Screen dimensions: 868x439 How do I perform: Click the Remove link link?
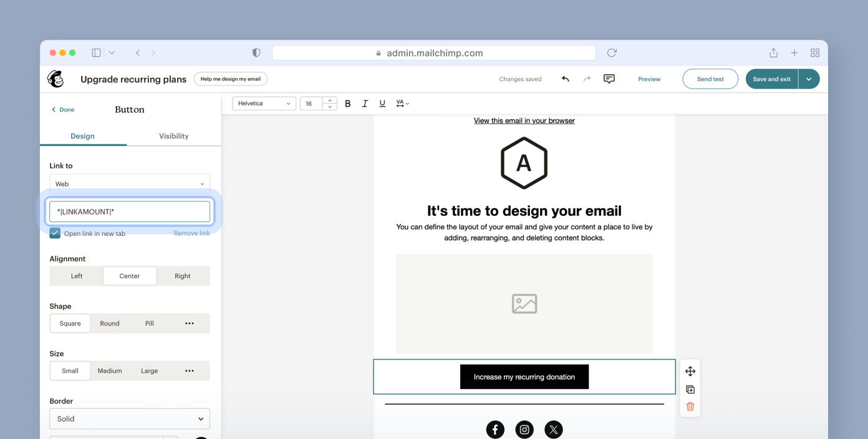coord(191,233)
